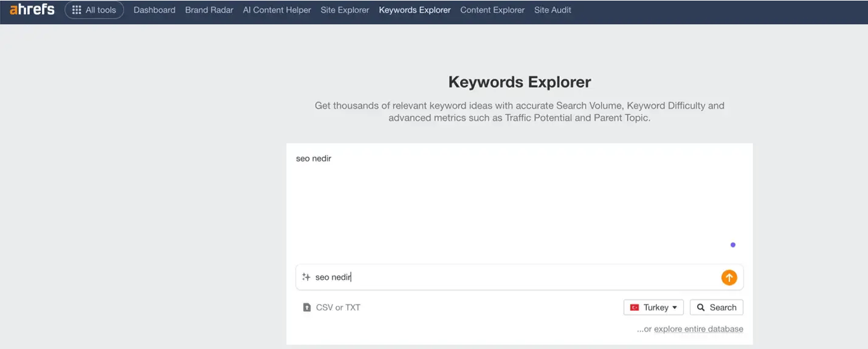This screenshot has width=868, height=349.
Task: Click the keyword text area containing 'seo nedir'
Action: point(519,202)
